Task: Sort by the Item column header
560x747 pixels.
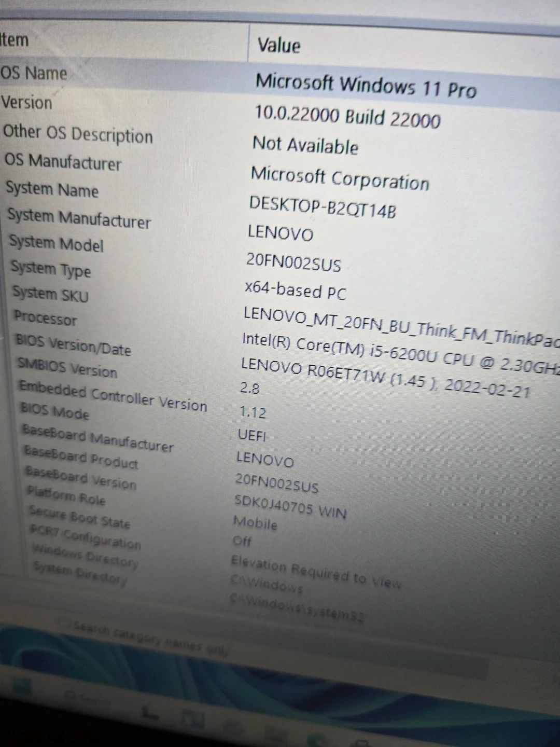Action: pyautogui.click(x=15, y=40)
